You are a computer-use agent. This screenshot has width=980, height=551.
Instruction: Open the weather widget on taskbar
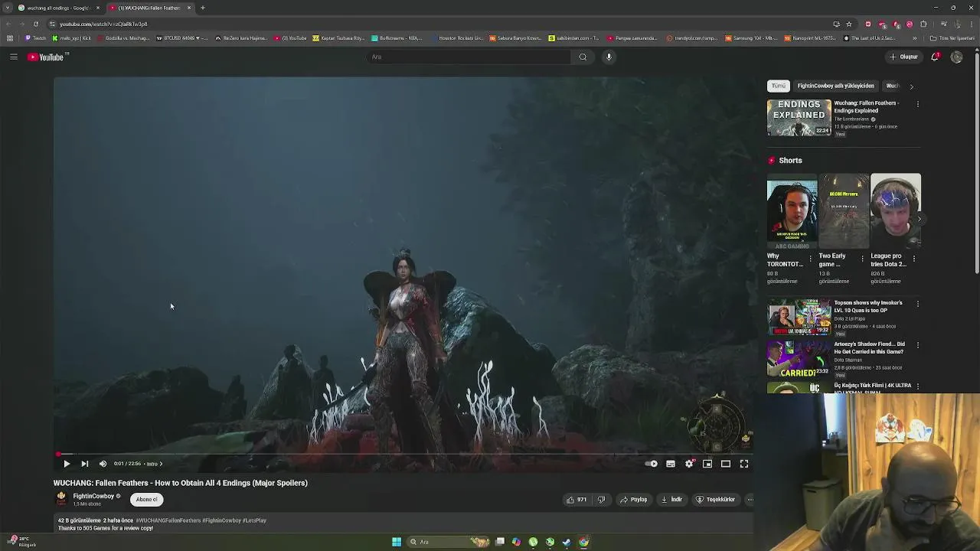tap(20, 541)
